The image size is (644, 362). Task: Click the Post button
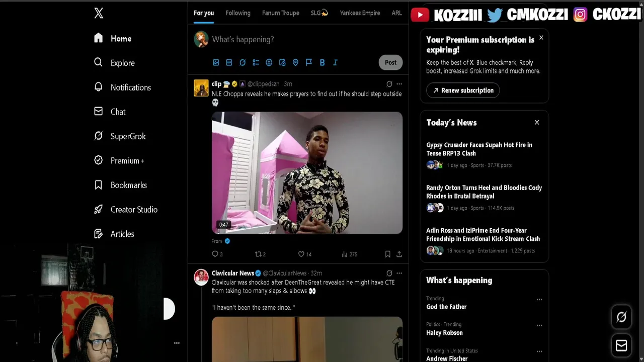pos(390,62)
